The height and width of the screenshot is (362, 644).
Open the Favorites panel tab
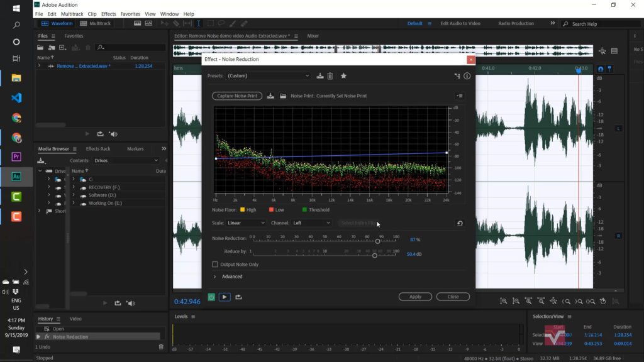click(74, 36)
